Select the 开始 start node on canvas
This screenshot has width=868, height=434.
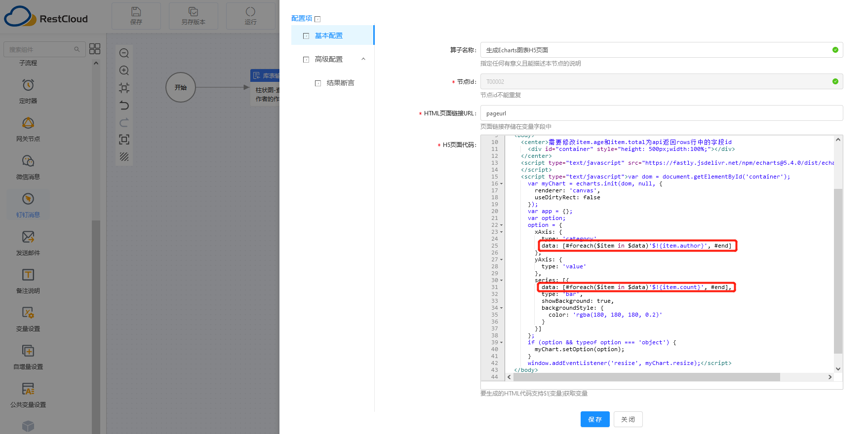(x=181, y=87)
